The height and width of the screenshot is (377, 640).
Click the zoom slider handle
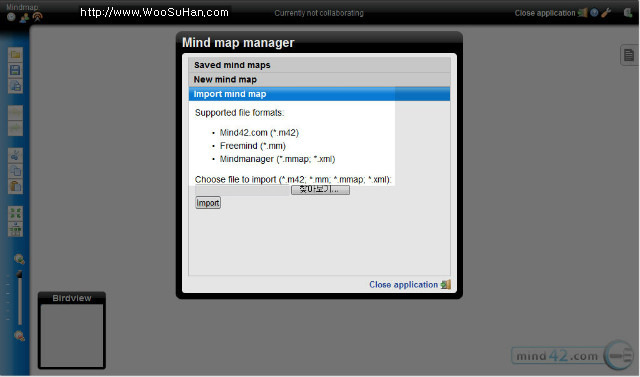click(x=19, y=275)
